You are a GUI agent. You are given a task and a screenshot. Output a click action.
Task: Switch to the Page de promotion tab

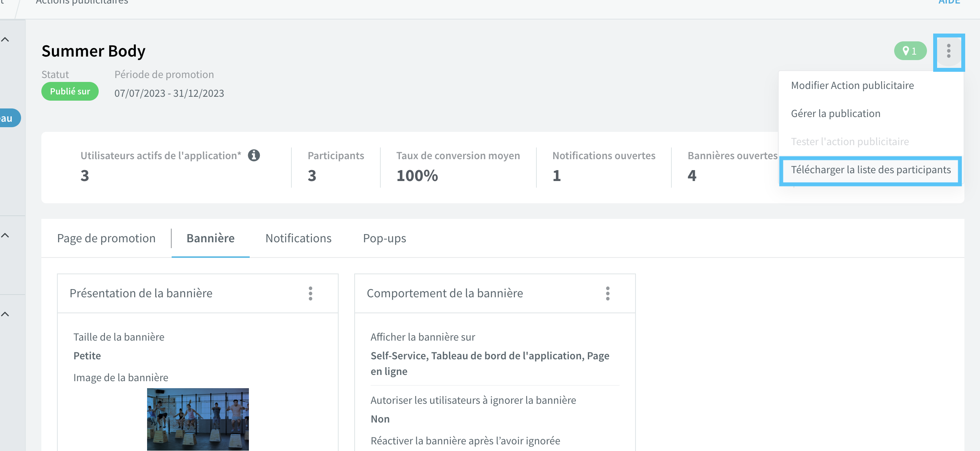pyautogui.click(x=106, y=238)
